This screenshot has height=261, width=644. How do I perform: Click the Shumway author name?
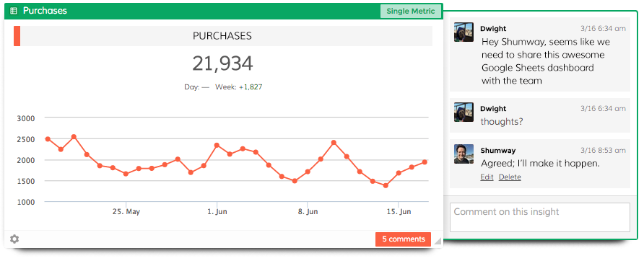(497, 151)
